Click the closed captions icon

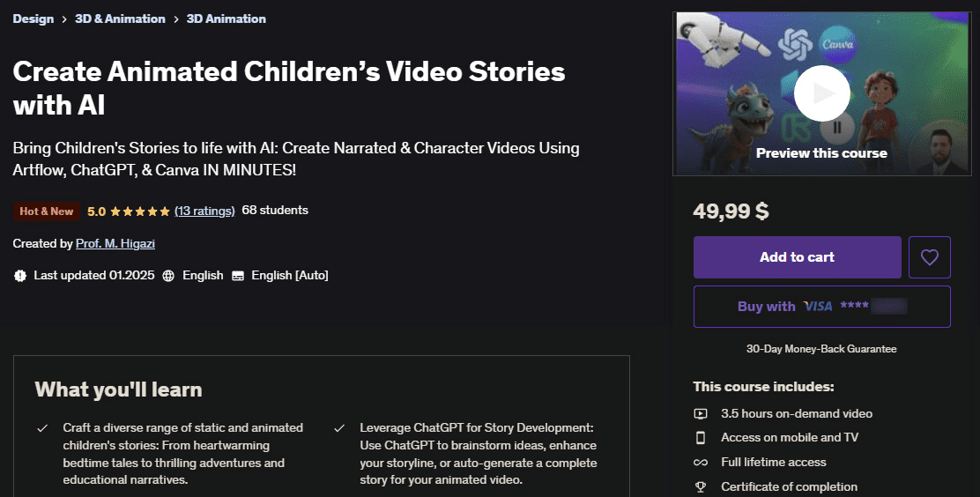tap(238, 276)
